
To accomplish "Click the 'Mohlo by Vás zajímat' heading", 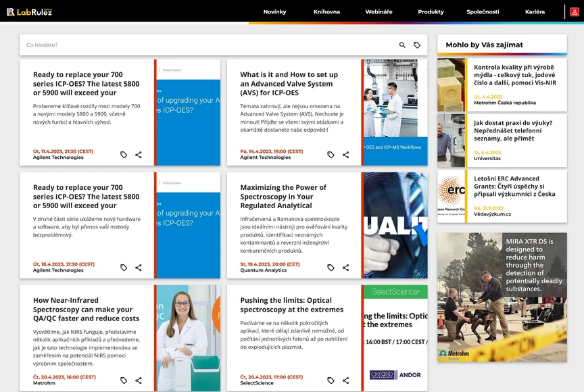I will click(484, 45).
